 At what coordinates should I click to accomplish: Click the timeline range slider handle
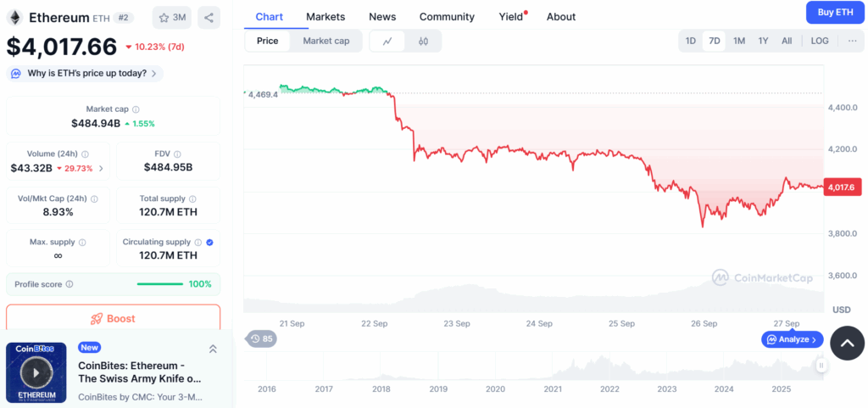(821, 365)
